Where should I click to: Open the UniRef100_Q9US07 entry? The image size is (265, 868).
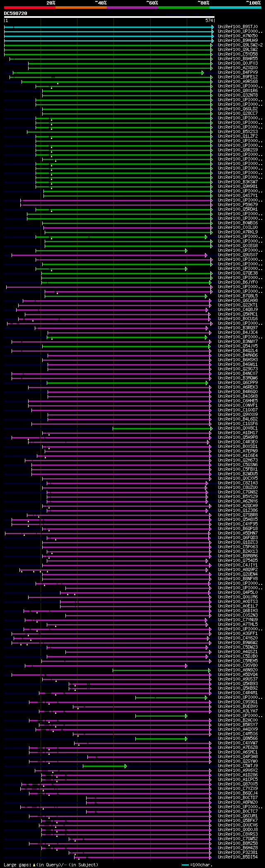[238, 255]
